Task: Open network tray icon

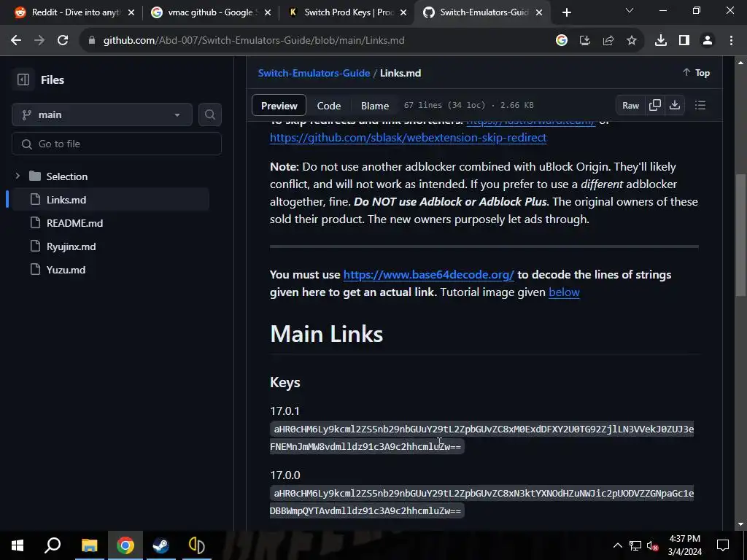Action: (x=635, y=545)
